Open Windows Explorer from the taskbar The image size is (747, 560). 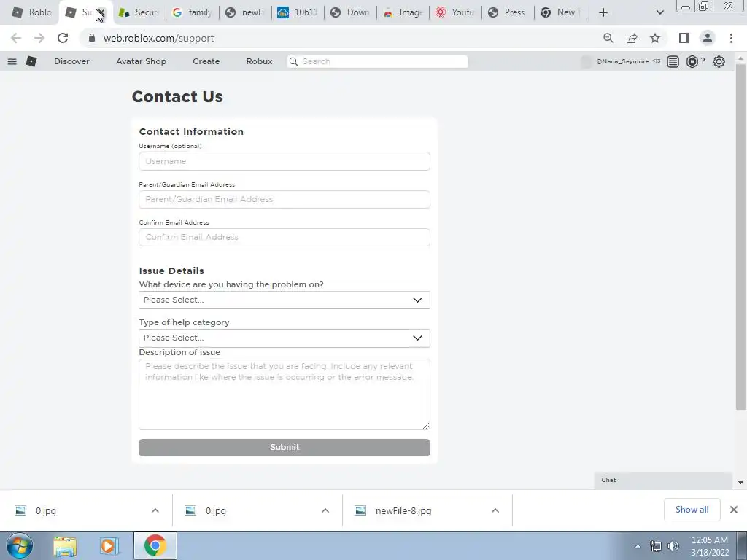(x=65, y=545)
